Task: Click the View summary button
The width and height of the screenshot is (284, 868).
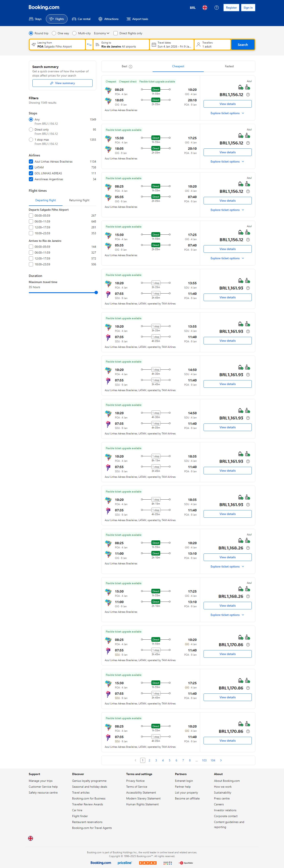Action: [62, 83]
